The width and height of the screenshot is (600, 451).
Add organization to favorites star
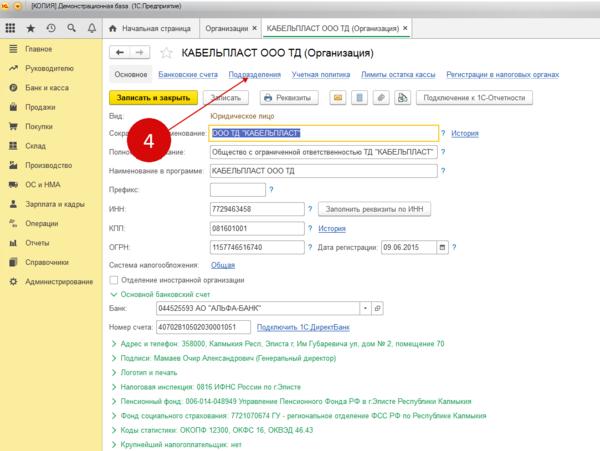click(166, 52)
